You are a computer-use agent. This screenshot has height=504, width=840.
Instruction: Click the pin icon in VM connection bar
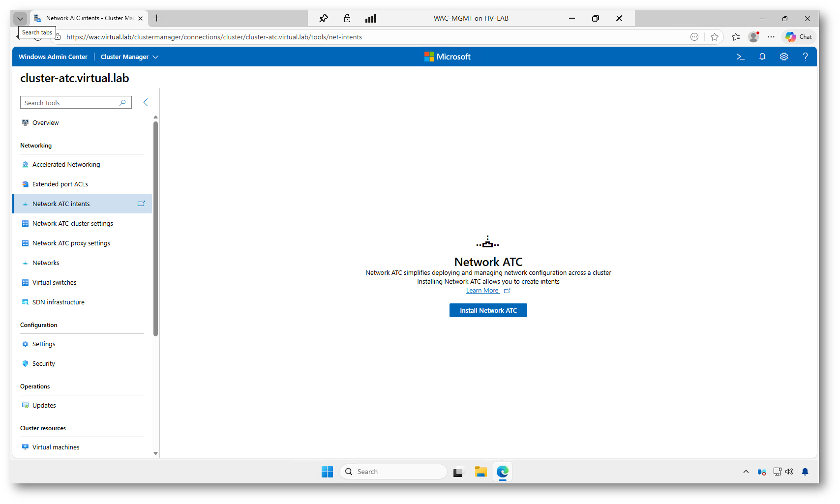pos(323,18)
